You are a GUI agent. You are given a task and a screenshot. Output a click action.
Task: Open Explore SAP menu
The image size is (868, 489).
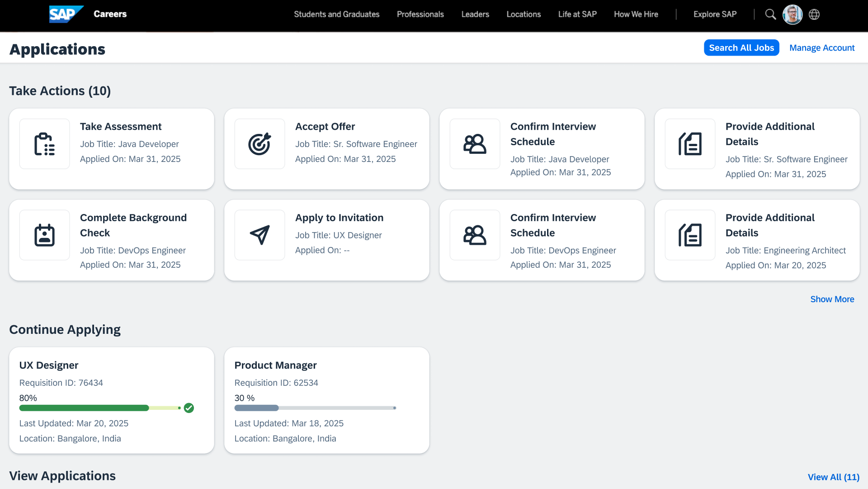point(715,14)
